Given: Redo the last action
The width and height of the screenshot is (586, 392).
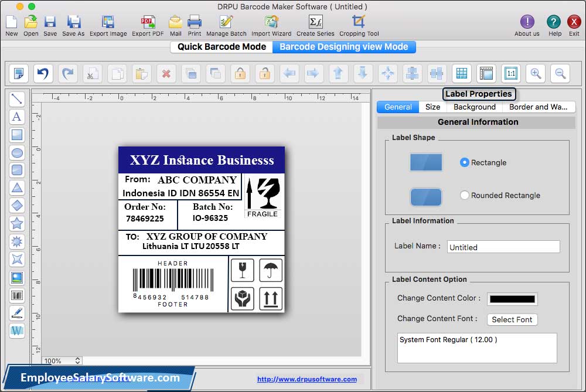Looking at the screenshot, I should click(x=67, y=73).
